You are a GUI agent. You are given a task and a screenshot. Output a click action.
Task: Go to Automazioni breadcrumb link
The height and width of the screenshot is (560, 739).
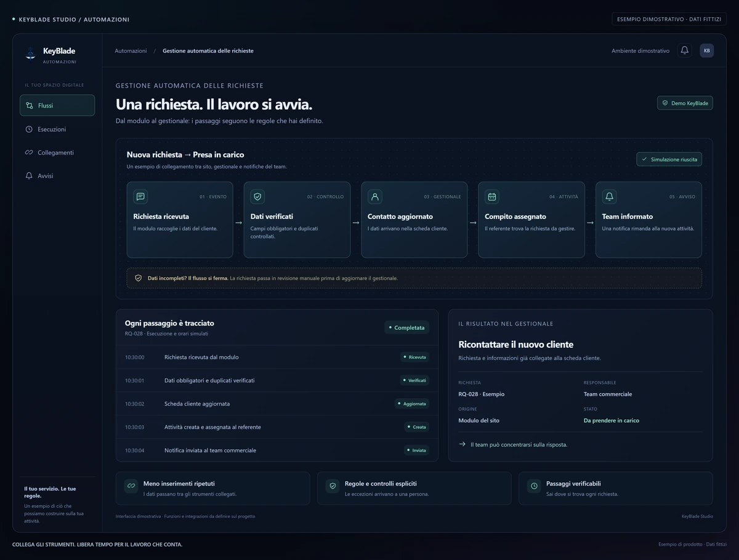pyautogui.click(x=131, y=50)
